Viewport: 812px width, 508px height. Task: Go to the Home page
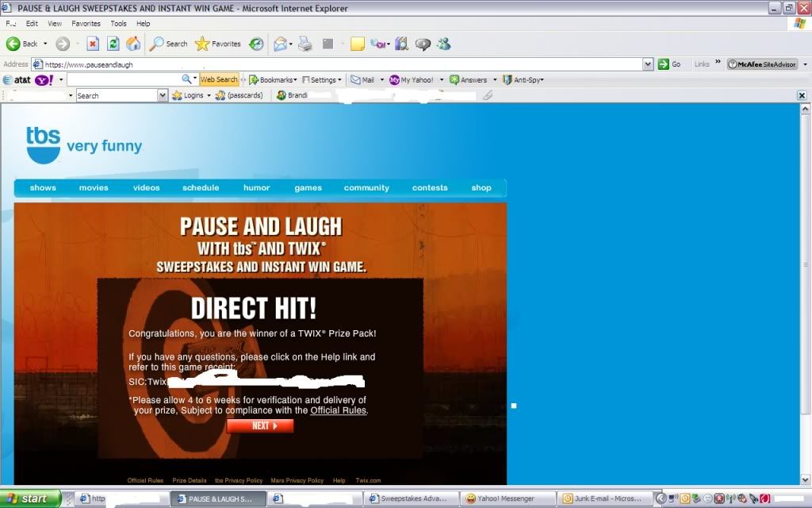click(133, 44)
